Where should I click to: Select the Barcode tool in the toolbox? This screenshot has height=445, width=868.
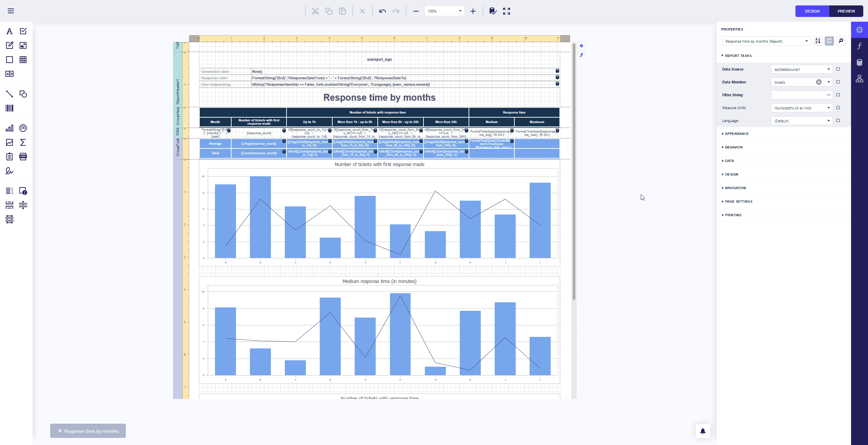[x=9, y=108]
